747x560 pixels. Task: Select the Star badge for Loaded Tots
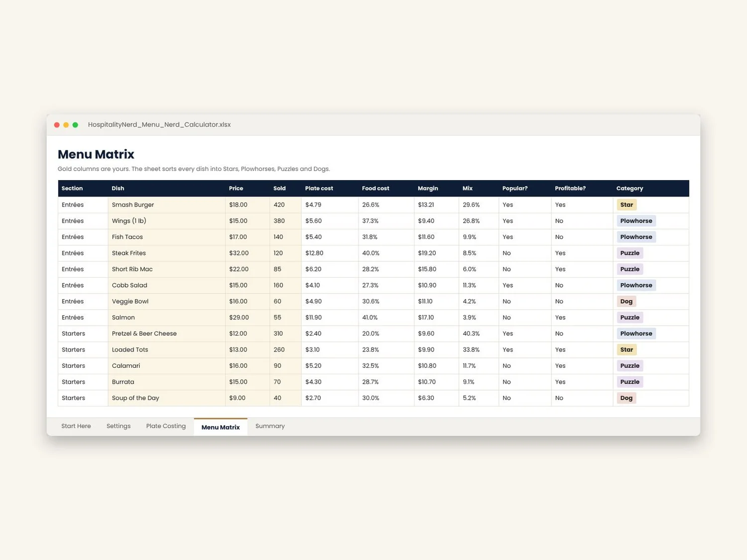[x=626, y=350]
